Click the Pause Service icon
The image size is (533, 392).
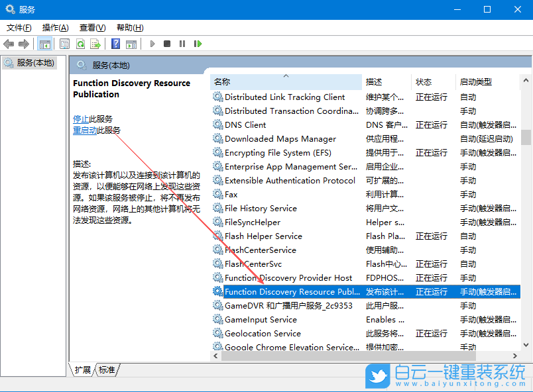click(183, 44)
